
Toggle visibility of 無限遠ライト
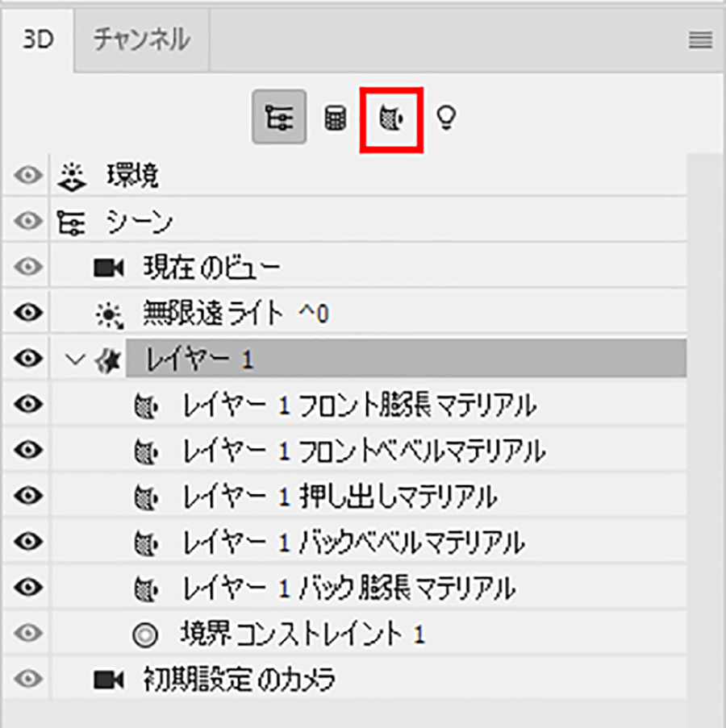click(x=28, y=313)
